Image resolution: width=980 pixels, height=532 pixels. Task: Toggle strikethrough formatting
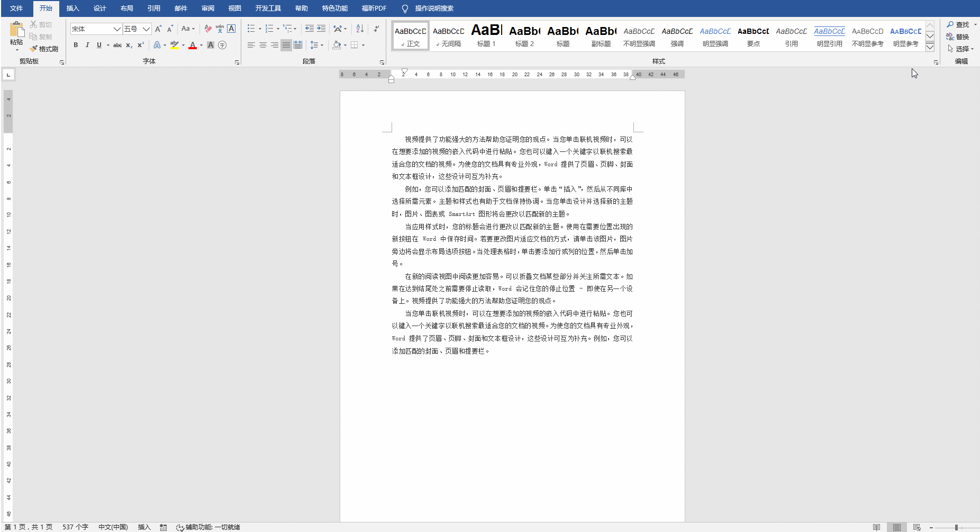tap(117, 46)
